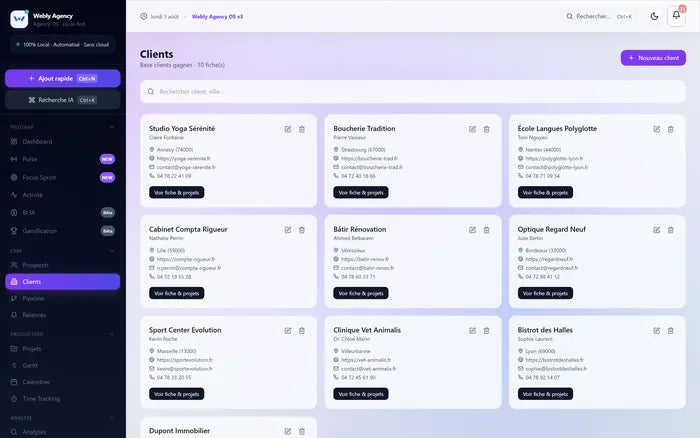Delete the Bistrot des Halles client
This screenshot has height=438, width=700.
click(x=671, y=331)
